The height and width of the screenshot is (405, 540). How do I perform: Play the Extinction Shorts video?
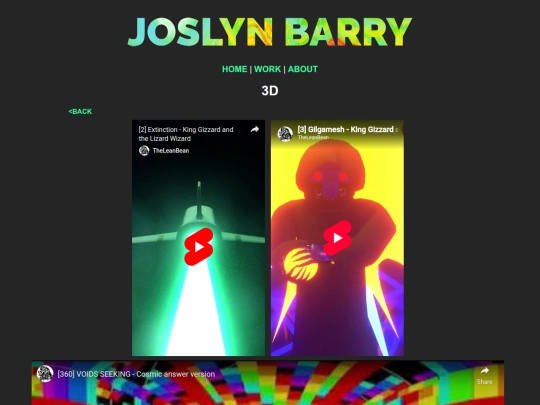coord(199,247)
